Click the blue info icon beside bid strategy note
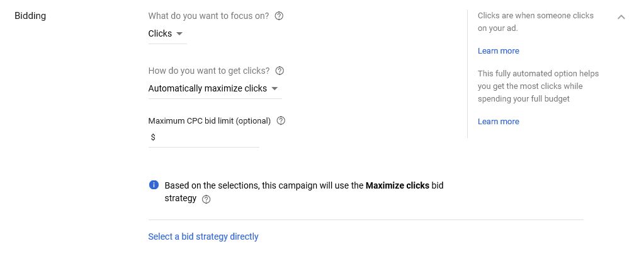The image size is (644, 263). point(154,185)
